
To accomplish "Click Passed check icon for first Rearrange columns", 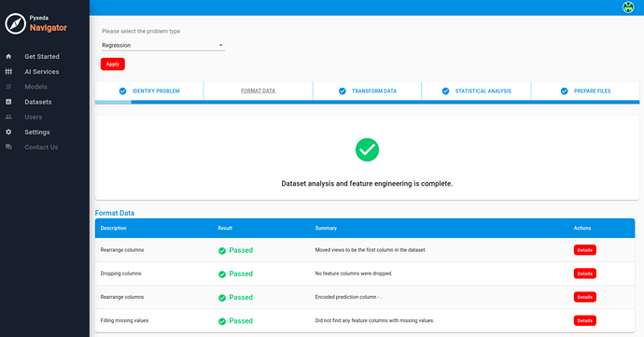I will click(x=222, y=251).
